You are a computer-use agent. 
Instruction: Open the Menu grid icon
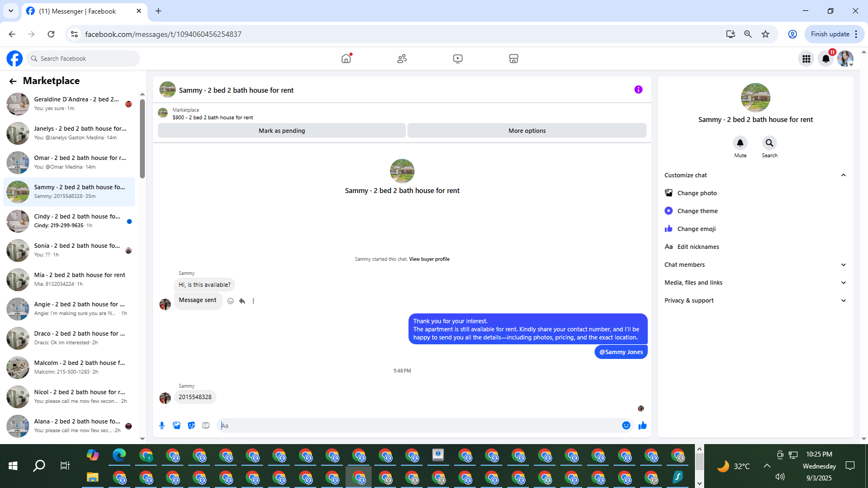806,59
